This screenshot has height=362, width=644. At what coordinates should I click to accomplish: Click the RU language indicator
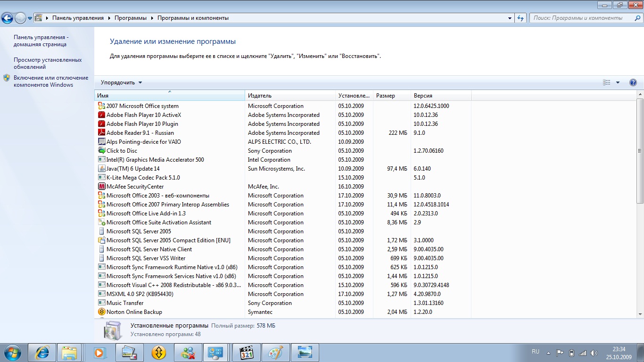pyautogui.click(x=536, y=352)
